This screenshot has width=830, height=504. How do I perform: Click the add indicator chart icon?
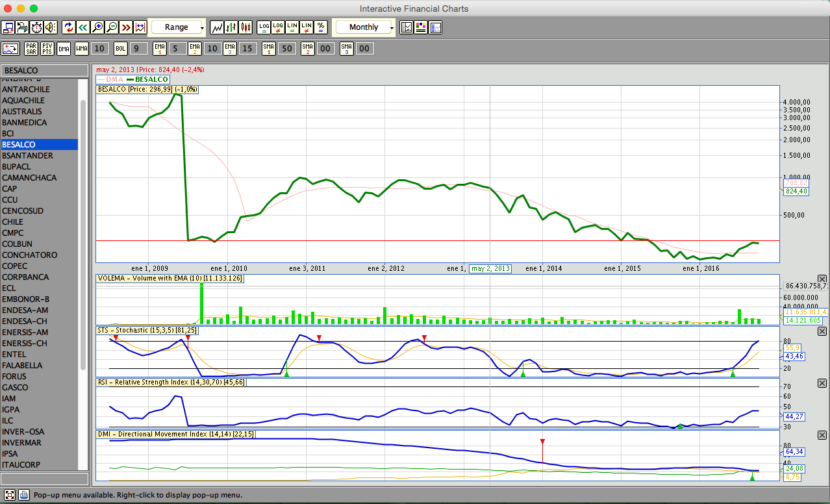point(10,49)
